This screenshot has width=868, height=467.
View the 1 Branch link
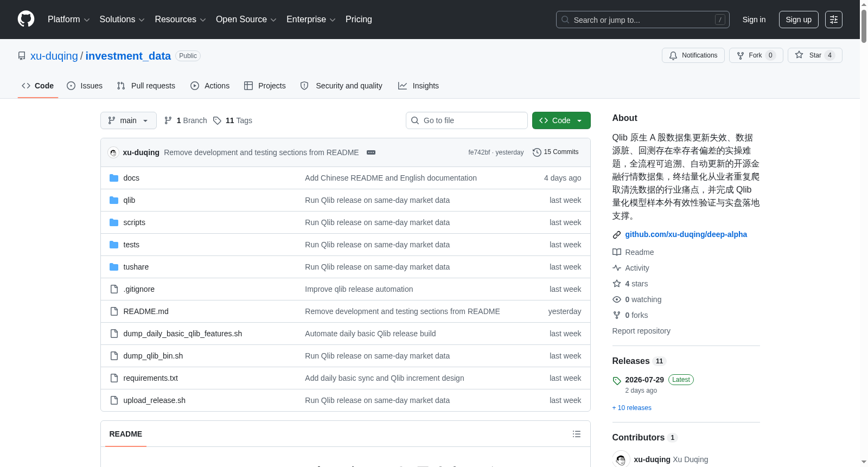186,120
